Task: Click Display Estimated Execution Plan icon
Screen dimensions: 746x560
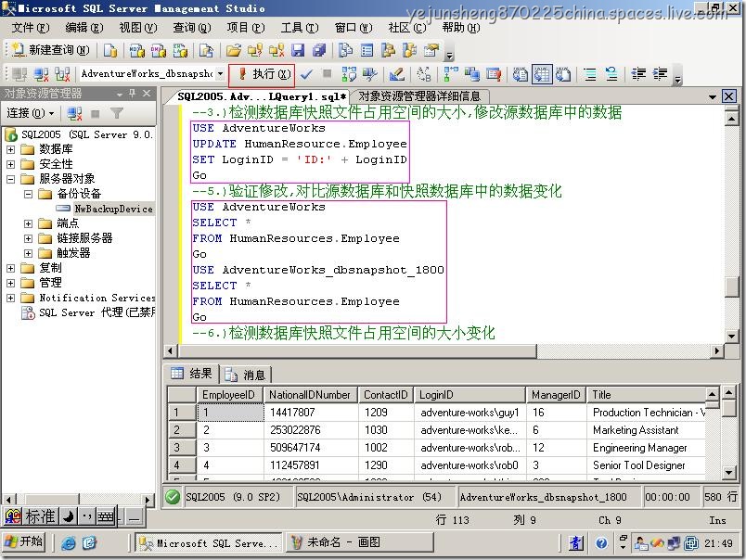Action: (x=349, y=74)
